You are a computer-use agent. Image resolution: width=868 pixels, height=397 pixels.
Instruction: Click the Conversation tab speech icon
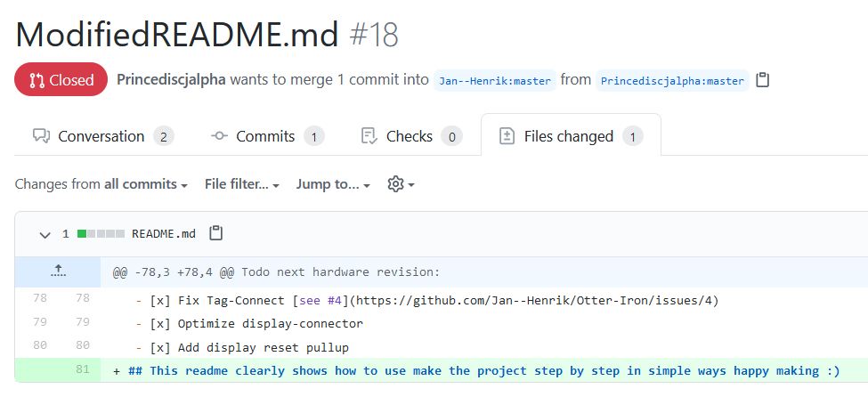click(x=41, y=136)
